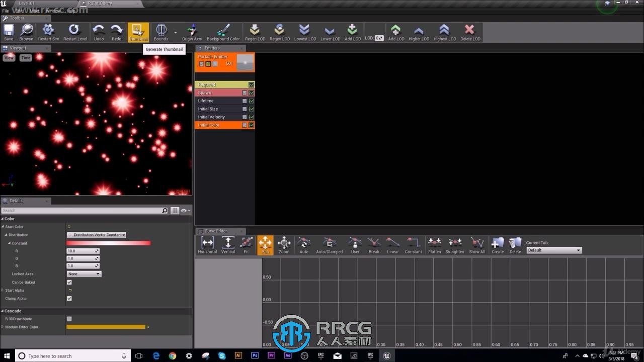Click the R value field 10.0

83,251
